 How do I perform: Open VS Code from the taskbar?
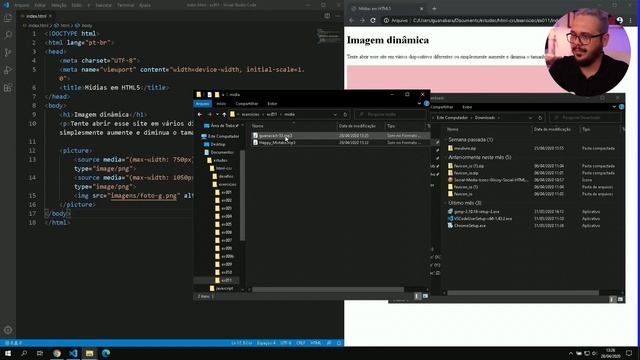click(x=73, y=353)
